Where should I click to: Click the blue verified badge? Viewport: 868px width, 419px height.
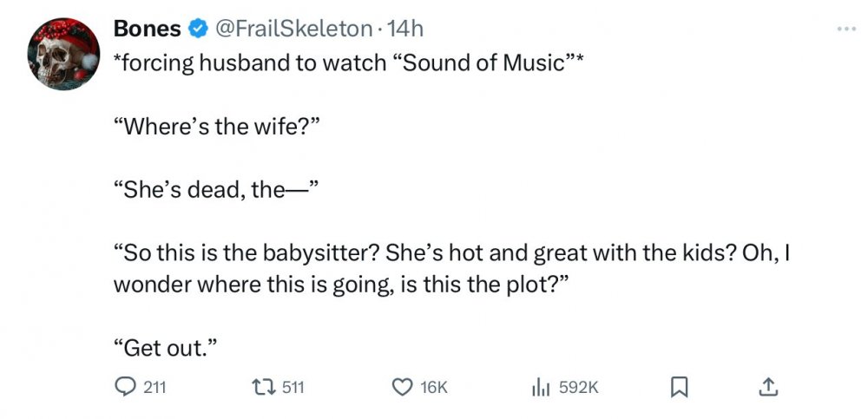tap(198, 29)
